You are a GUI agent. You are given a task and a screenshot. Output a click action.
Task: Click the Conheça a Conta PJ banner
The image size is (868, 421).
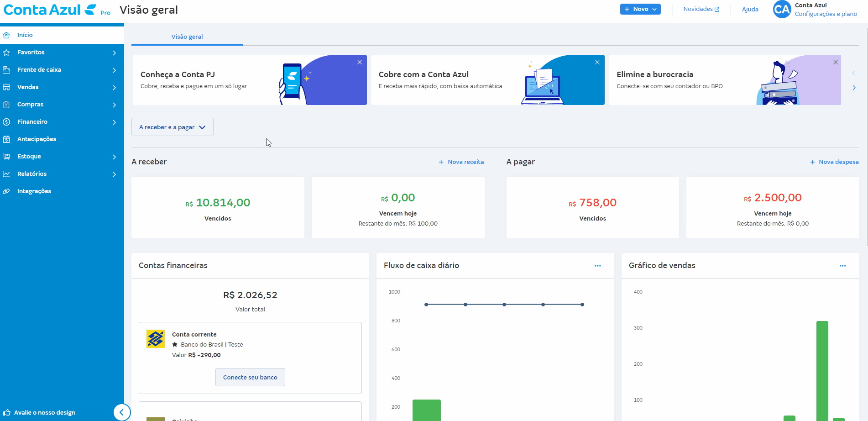tap(250, 80)
